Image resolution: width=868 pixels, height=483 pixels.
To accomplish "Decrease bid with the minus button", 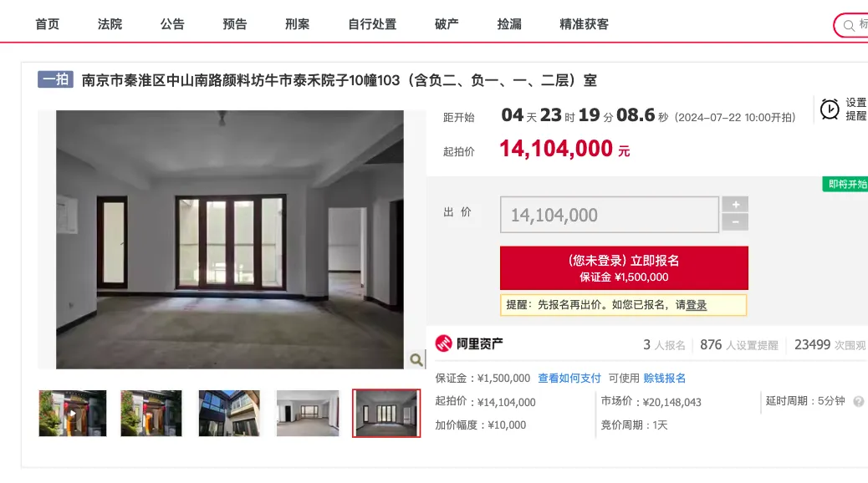I will point(735,222).
